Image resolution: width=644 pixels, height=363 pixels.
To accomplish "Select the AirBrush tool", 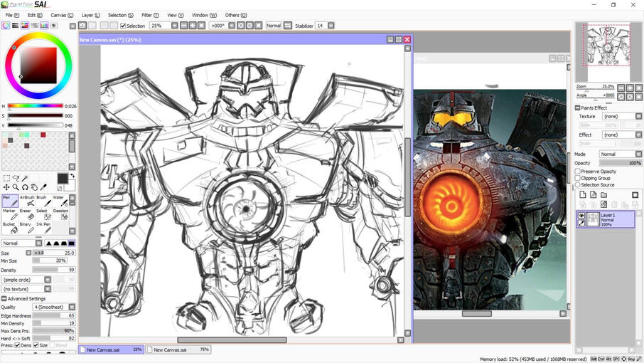I will tap(27, 201).
